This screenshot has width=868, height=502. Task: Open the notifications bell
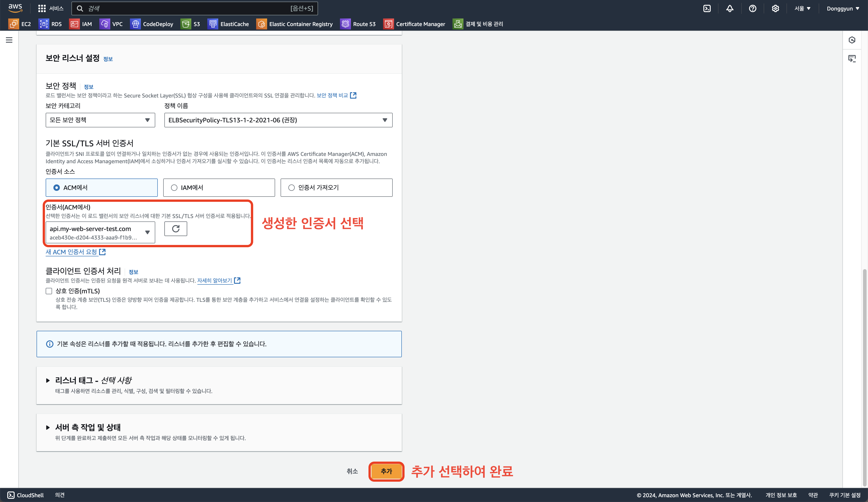(729, 9)
